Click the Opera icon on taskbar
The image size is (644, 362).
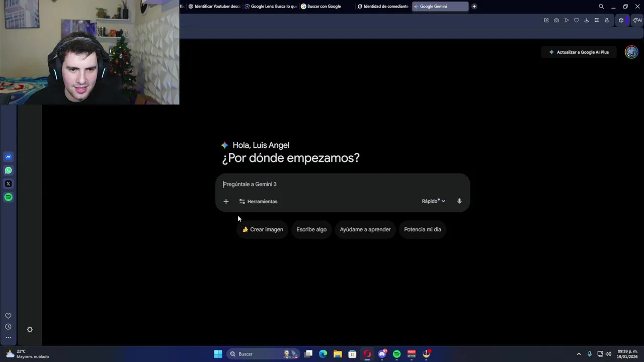[x=367, y=354]
